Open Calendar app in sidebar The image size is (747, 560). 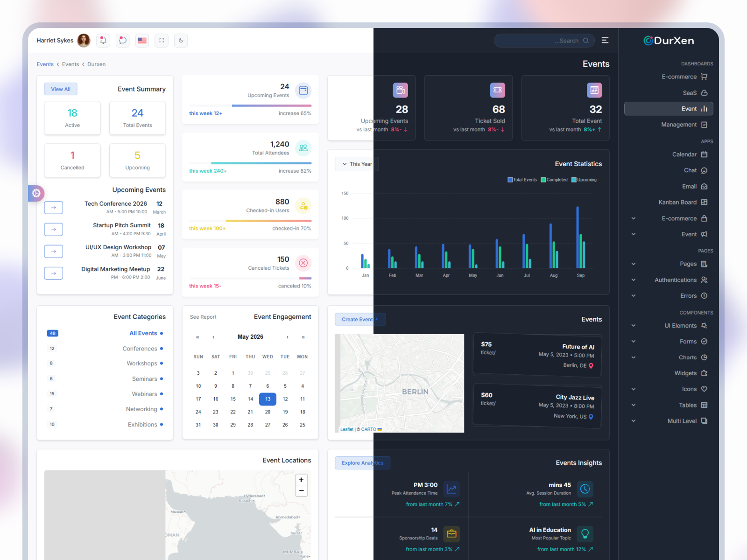click(x=669, y=154)
